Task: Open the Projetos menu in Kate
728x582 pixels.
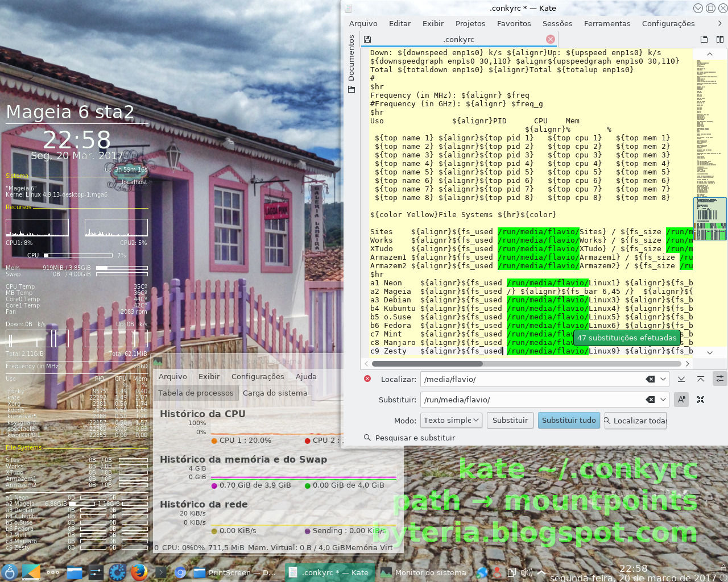Action: [x=470, y=23]
